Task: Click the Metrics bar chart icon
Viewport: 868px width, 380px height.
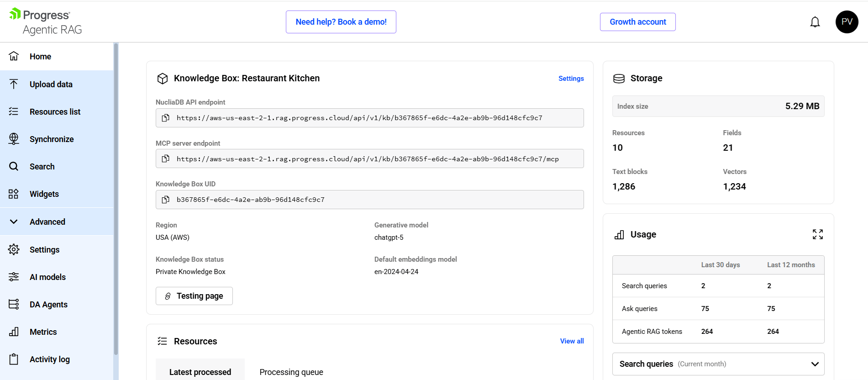Action: (14, 332)
